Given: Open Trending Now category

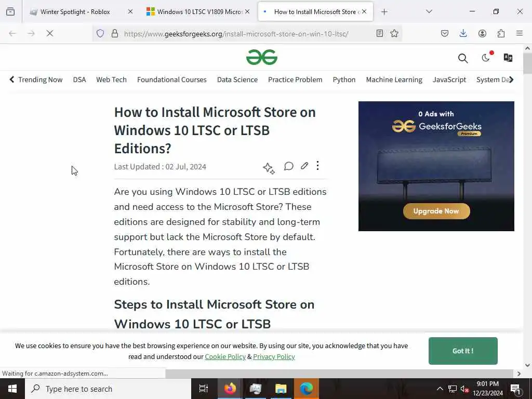Looking at the screenshot, I should [x=40, y=79].
